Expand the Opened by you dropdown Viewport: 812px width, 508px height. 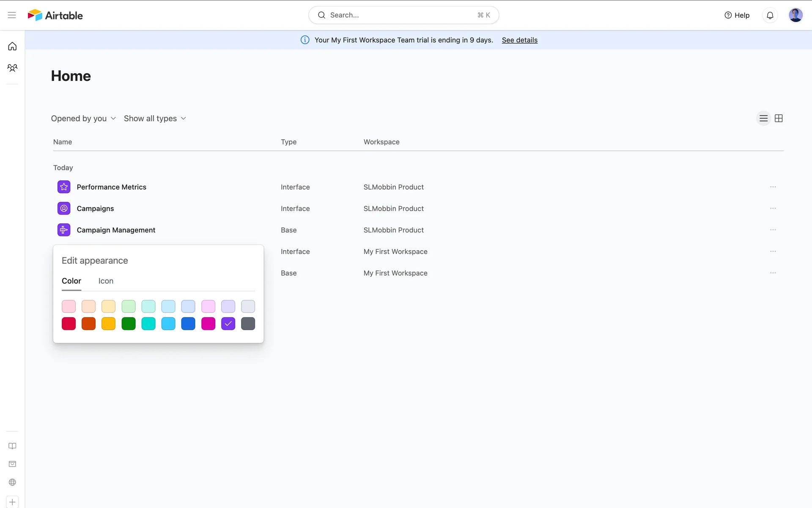point(83,119)
